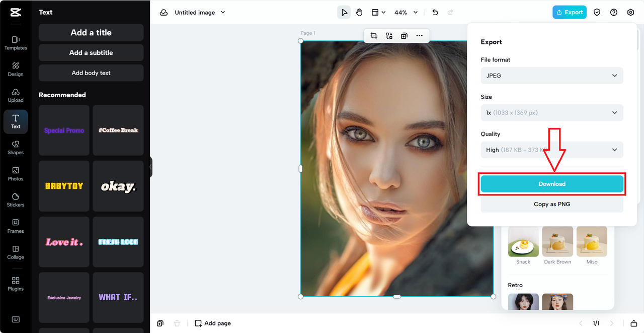644x333 pixels.
Task: Click the duplicate icon in floating toolbar
Action: click(x=404, y=36)
